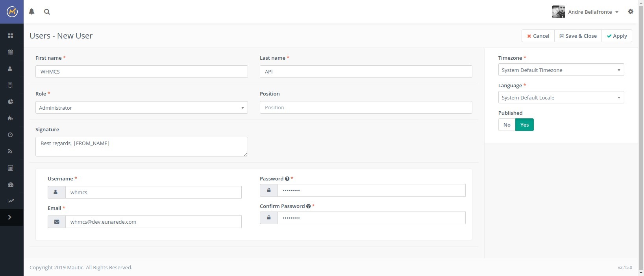Viewport: 644px width, 276px height.
Task: Click the notifications bell icon
Action: click(x=32, y=12)
